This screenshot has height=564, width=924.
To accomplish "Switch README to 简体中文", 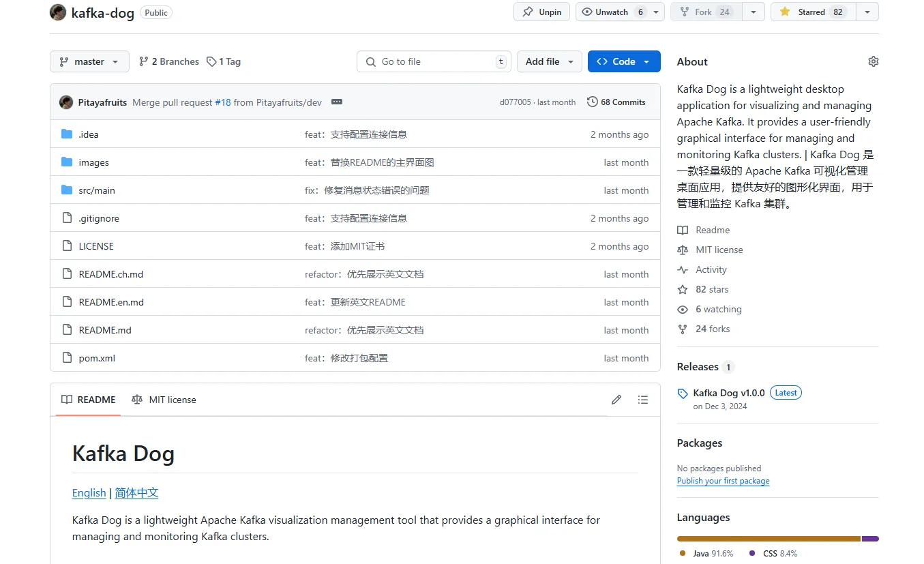I will coord(136,492).
